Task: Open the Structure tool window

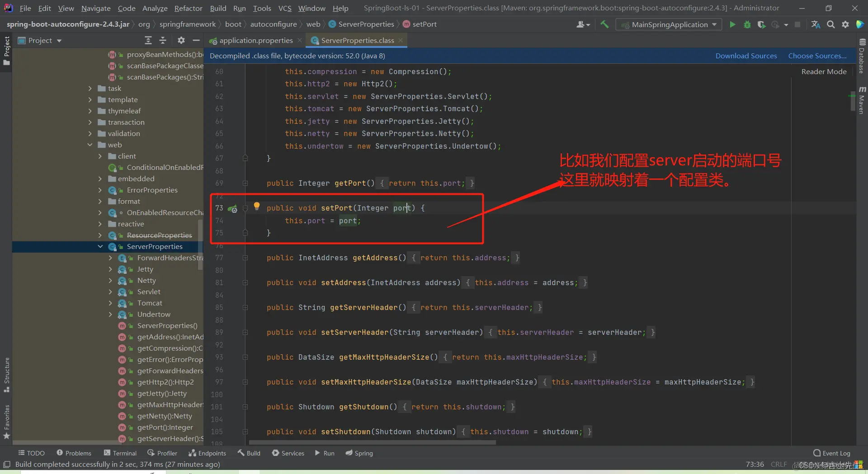Action: 7,375
